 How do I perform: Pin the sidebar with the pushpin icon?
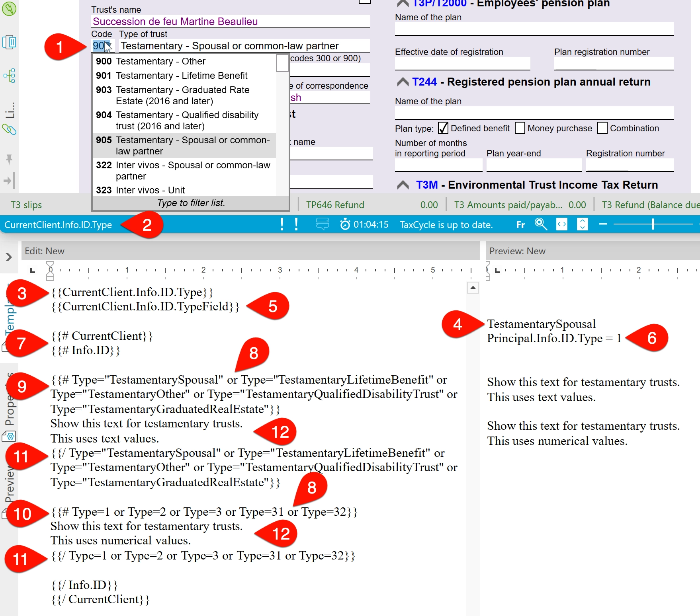[9, 160]
